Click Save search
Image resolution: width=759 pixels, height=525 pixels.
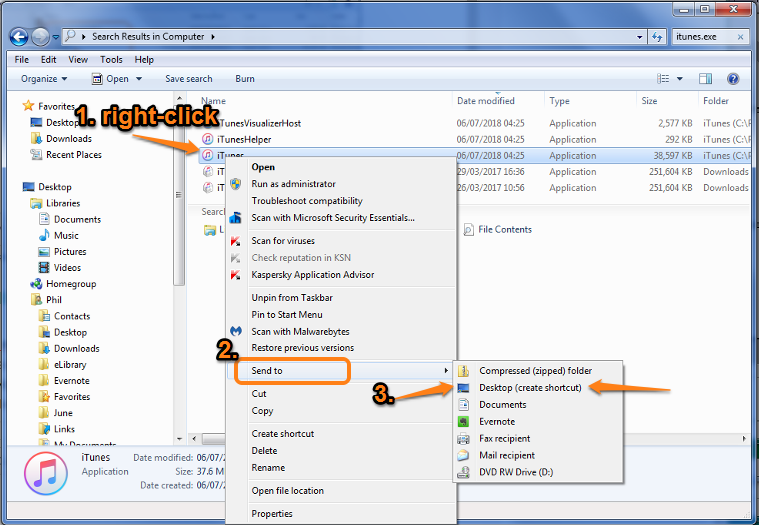click(189, 79)
